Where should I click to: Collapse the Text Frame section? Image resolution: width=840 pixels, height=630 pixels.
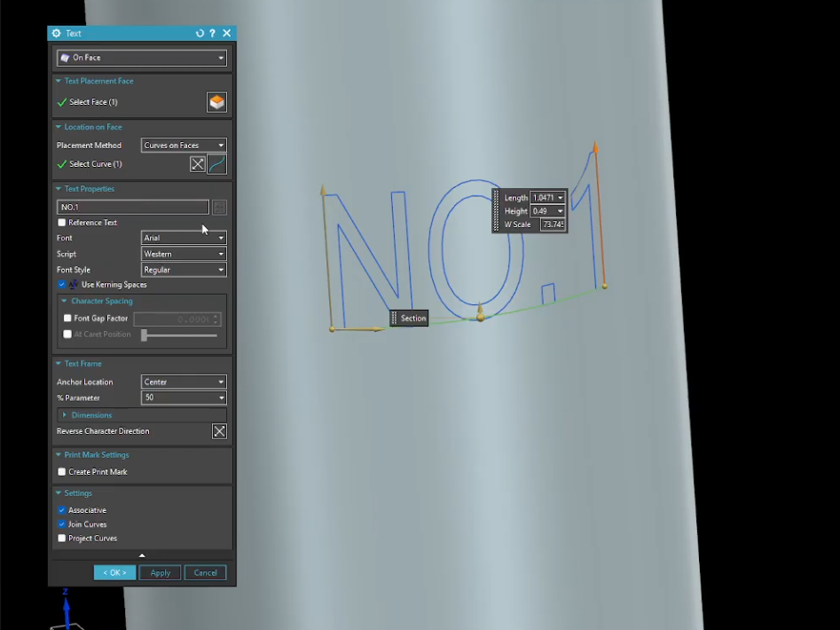pos(59,363)
